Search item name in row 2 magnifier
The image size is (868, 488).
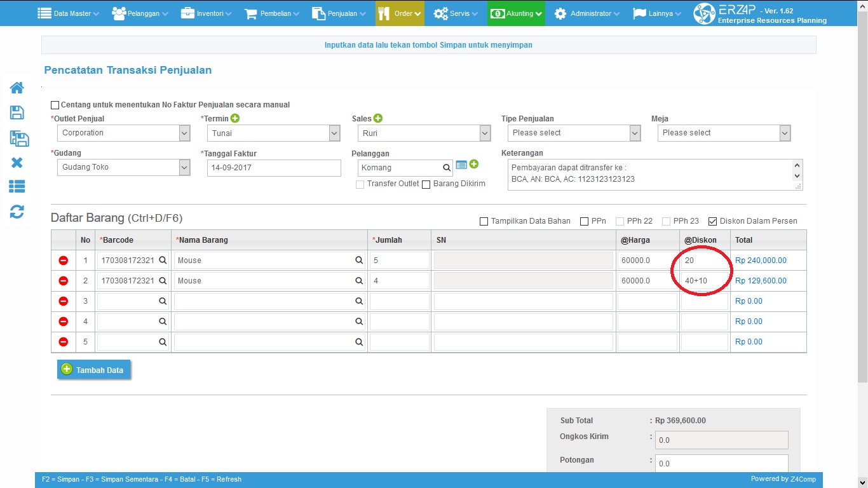coord(359,281)
